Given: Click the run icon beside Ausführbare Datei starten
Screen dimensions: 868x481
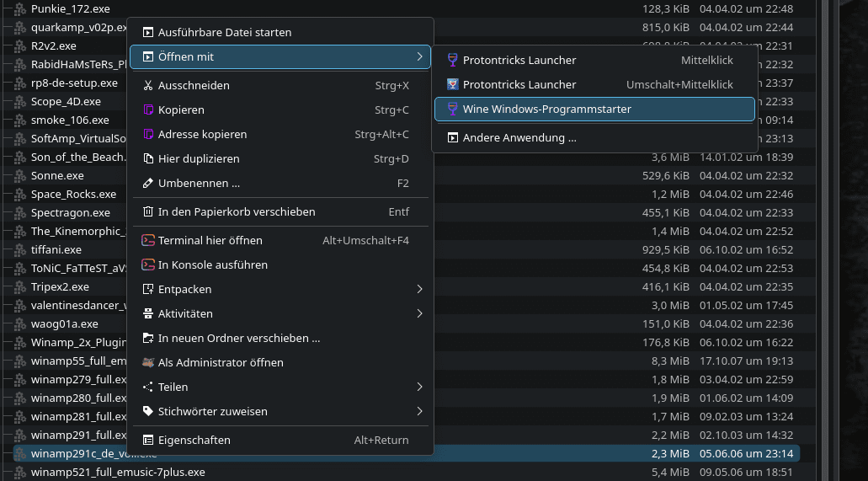Looking at the screenshot, I should coord(148,32).
